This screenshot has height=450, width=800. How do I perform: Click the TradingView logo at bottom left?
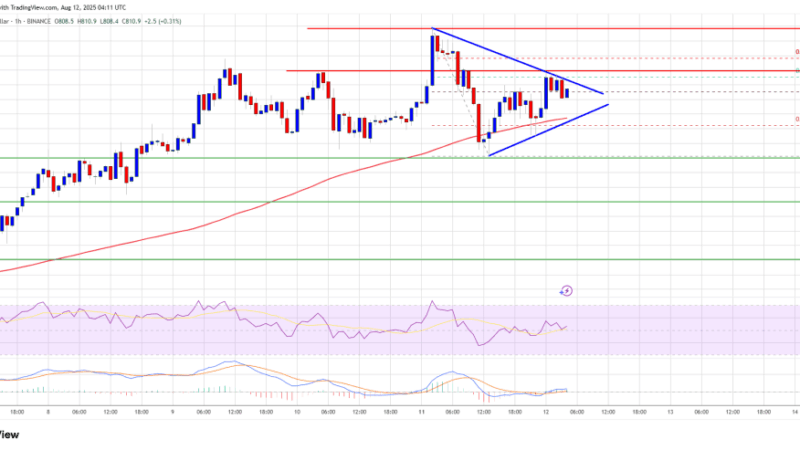point(8,435)
